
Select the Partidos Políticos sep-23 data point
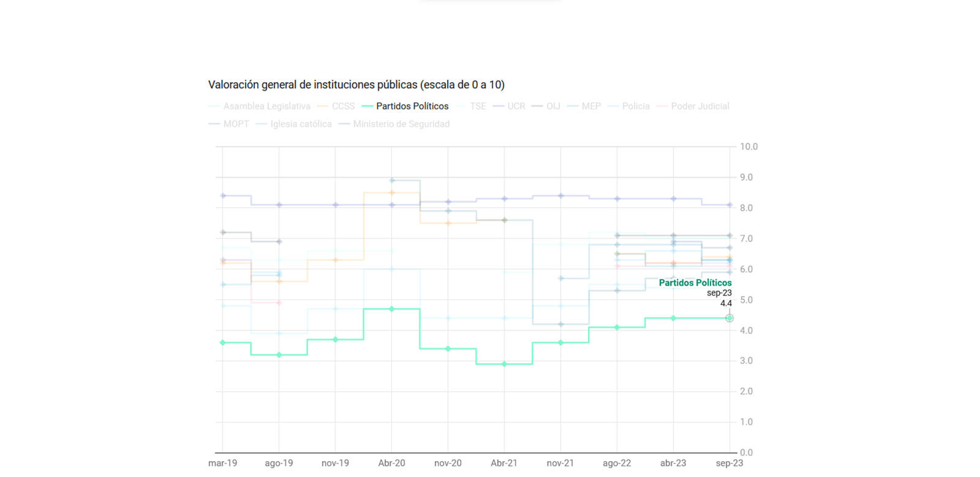point(729,318)
